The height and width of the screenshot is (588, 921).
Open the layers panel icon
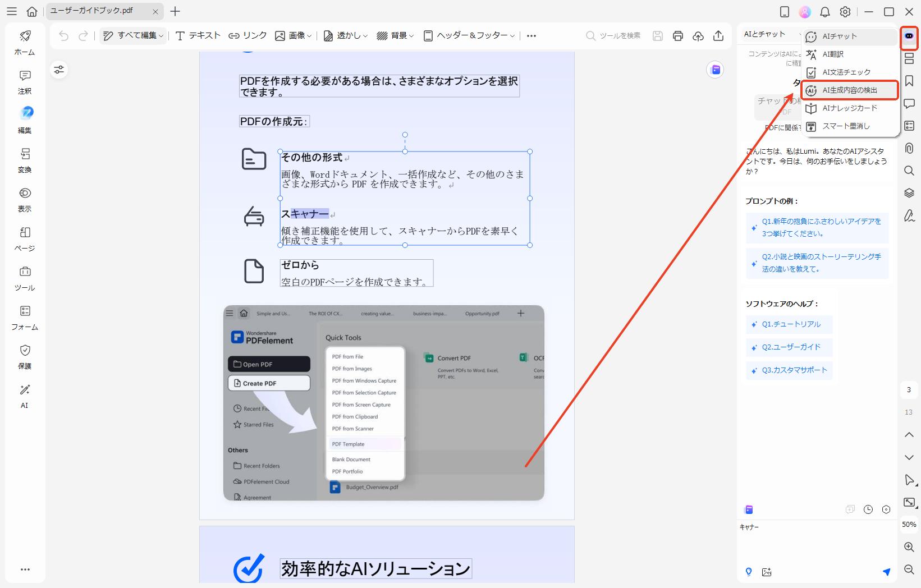point(909,193)
